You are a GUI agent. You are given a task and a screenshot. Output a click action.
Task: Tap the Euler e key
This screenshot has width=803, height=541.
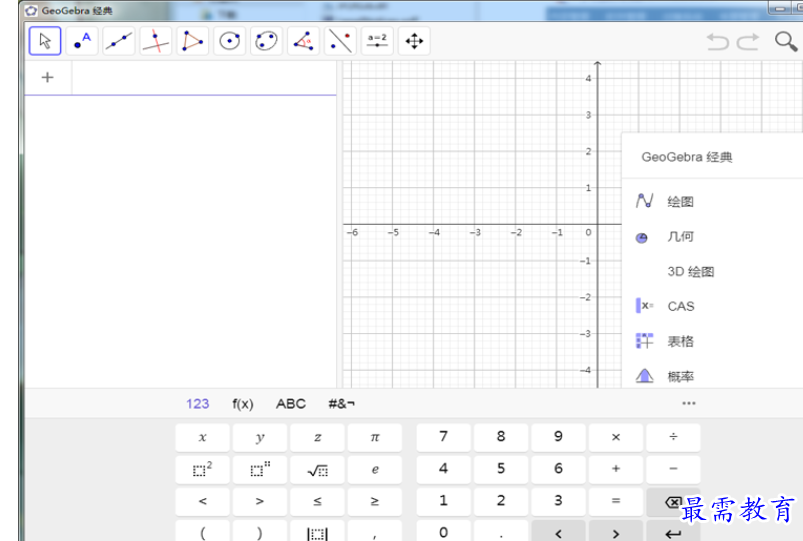(374, 469)
